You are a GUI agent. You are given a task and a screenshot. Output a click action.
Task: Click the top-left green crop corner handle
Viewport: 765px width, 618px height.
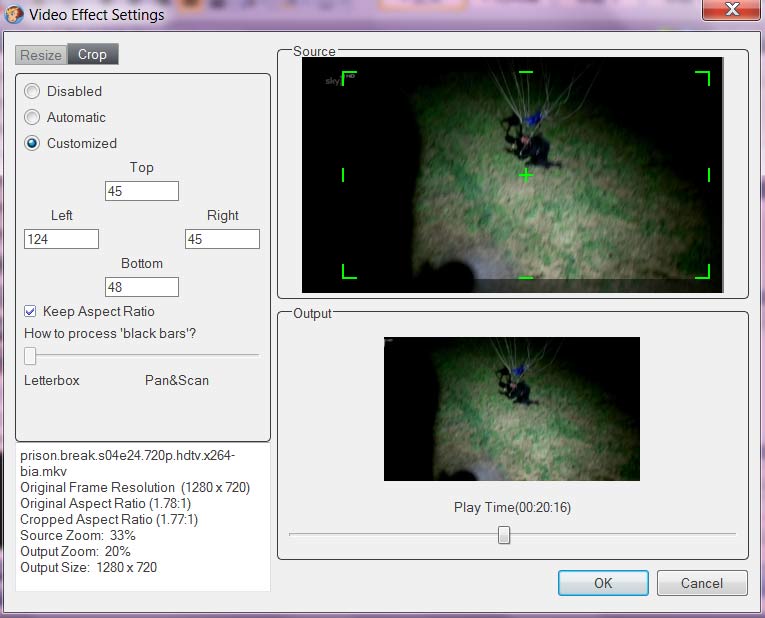click(x=348, y=78)
